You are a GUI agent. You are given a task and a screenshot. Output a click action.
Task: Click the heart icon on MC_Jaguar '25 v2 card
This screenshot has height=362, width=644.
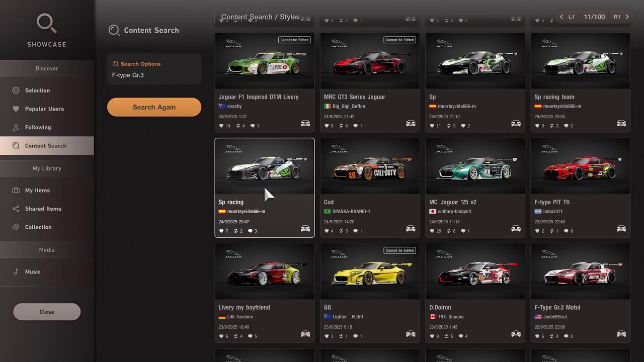432,231
